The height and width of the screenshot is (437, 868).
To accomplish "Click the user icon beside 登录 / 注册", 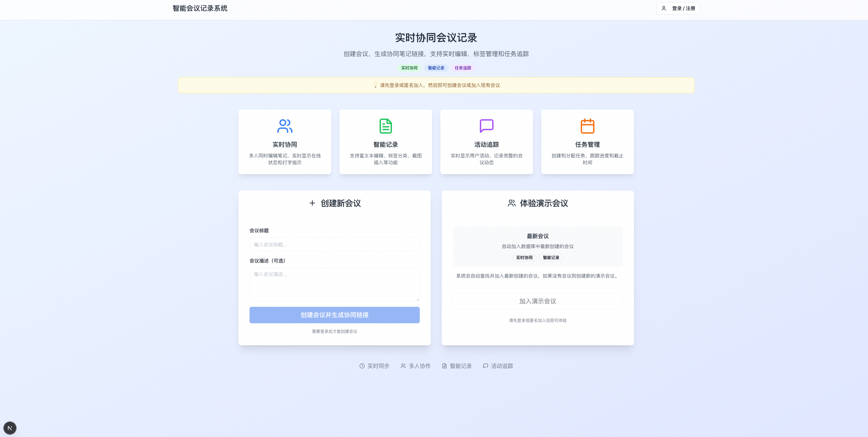I will (663, 8).
